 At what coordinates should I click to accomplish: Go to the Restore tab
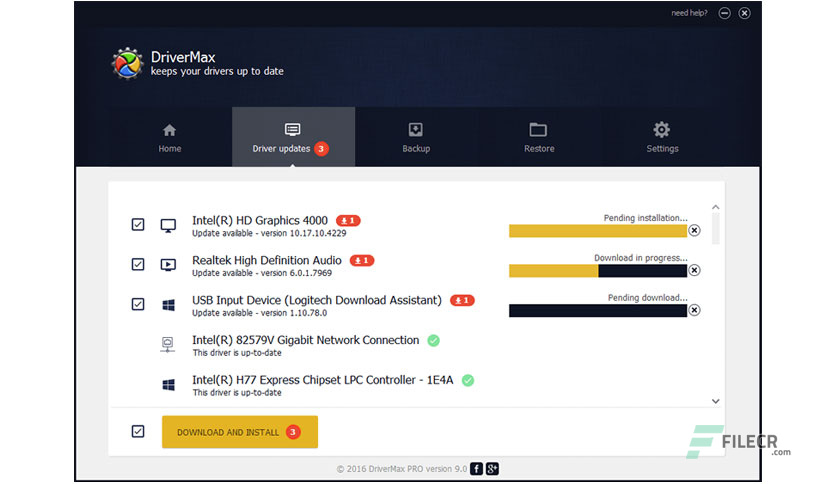539,137
